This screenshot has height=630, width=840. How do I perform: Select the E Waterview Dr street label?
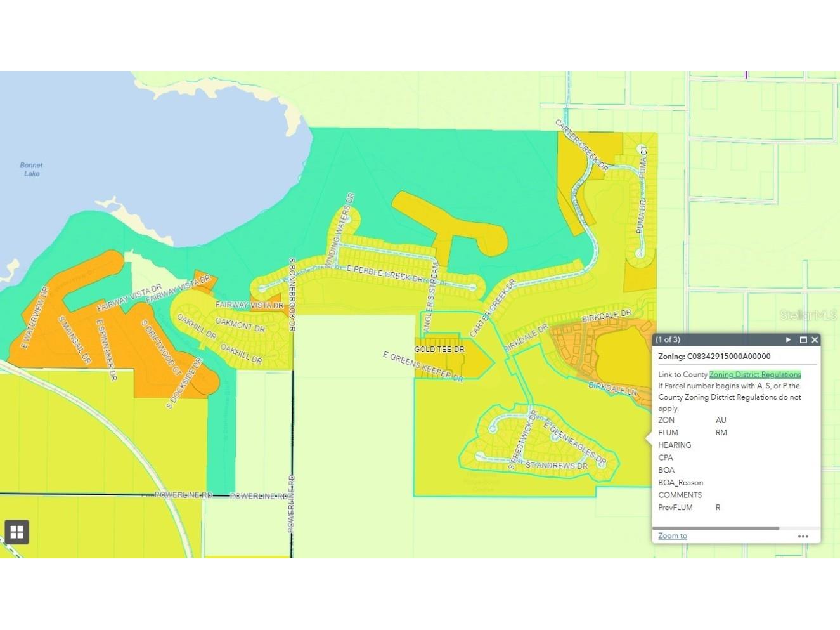34,317
